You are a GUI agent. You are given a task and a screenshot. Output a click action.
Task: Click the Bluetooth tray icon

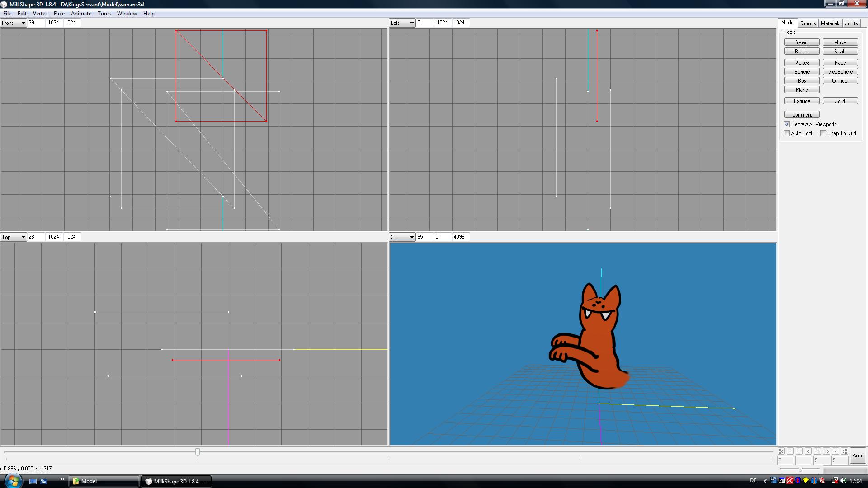(798, 481)
